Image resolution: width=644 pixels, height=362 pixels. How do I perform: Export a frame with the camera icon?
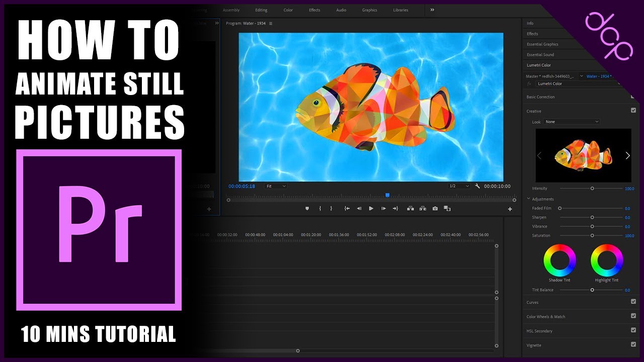(435, 209)
